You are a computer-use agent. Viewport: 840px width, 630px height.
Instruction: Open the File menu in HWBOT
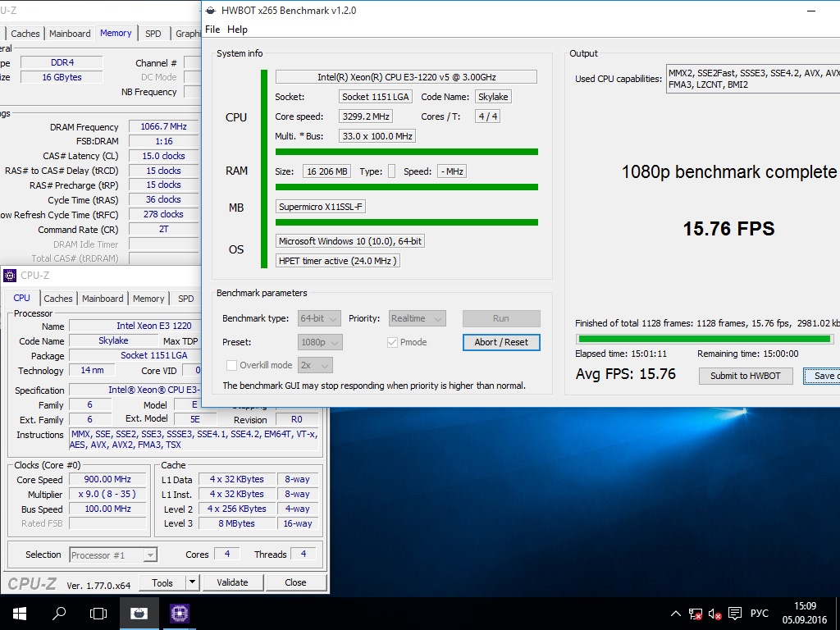point(212,30)
